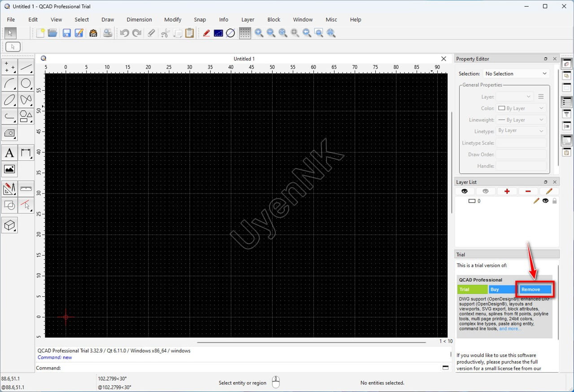Open the Modify tools with triangle and compass

[9, 189]
